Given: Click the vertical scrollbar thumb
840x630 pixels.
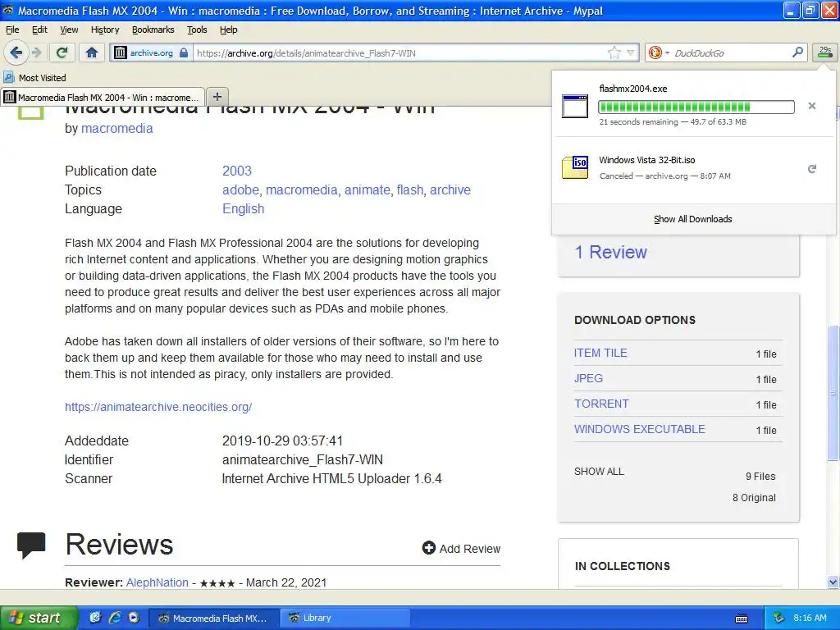Looking at the screenshot, I should 833,393.
